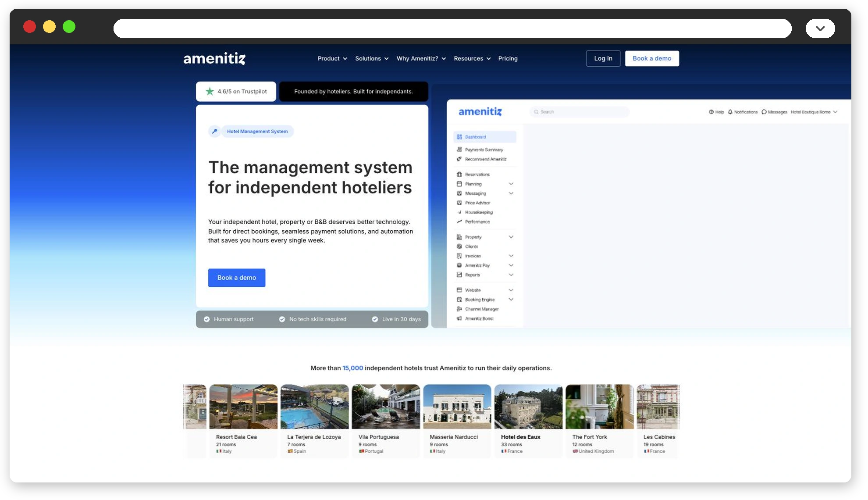Click the Planning calendar icon
The width and height of the screenshot is (868, 500).
(459, 184)
